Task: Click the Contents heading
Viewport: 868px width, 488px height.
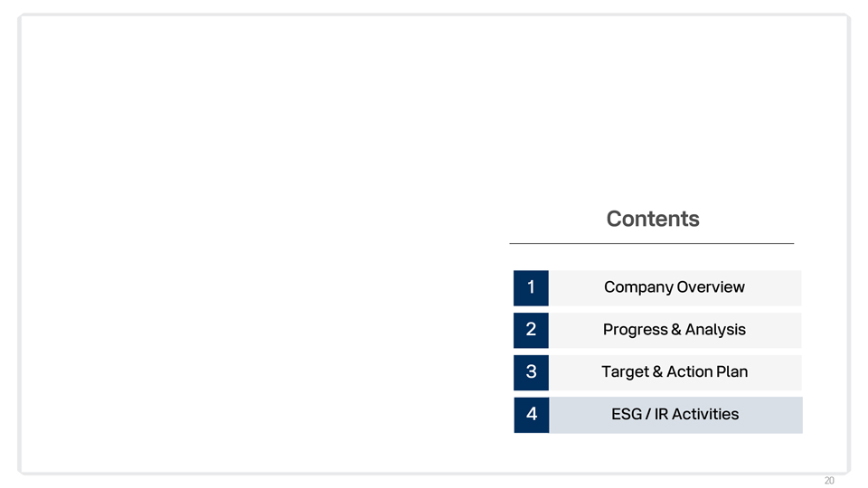Action: pyautogui.click(x=653, y=219)
